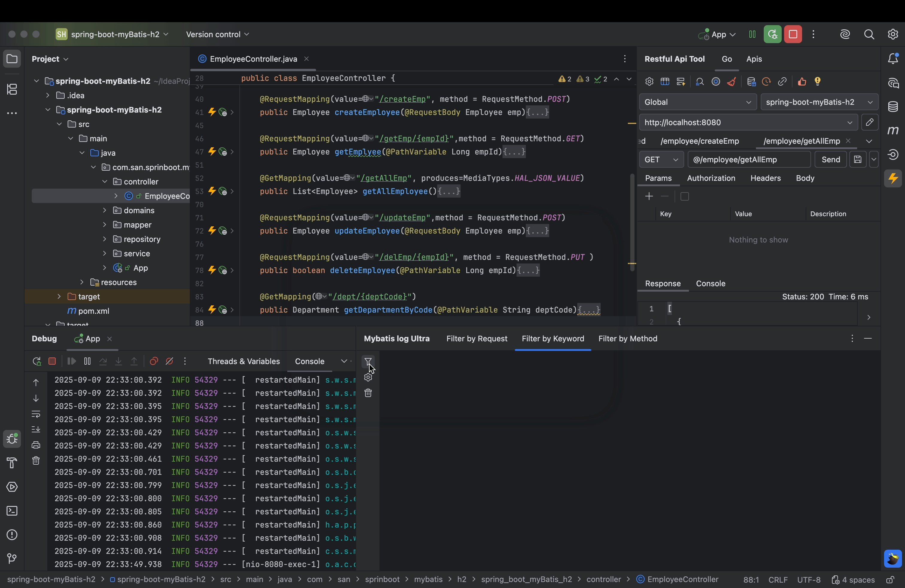
Task: Click the thumbs-up icon in Restful toolbar
Action: [x=802, y=82]
